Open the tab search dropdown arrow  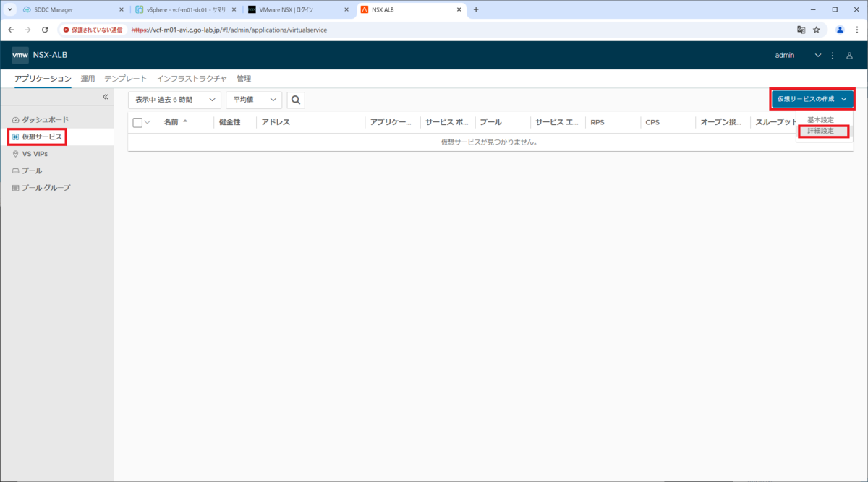click(10, 9)
